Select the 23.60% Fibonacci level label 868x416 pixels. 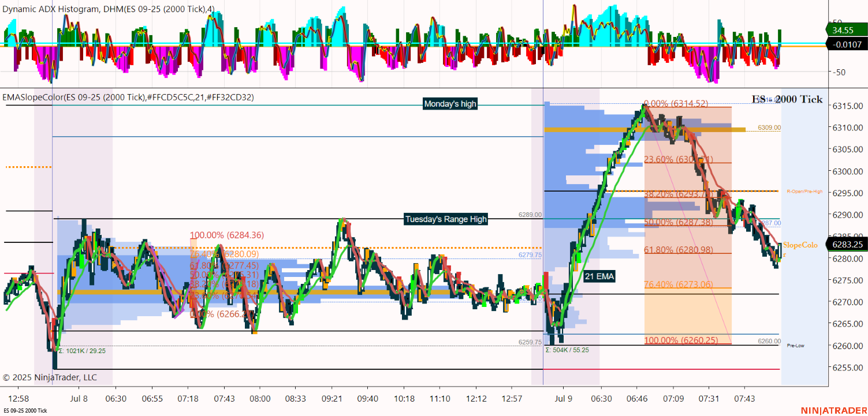click(679, 159)
